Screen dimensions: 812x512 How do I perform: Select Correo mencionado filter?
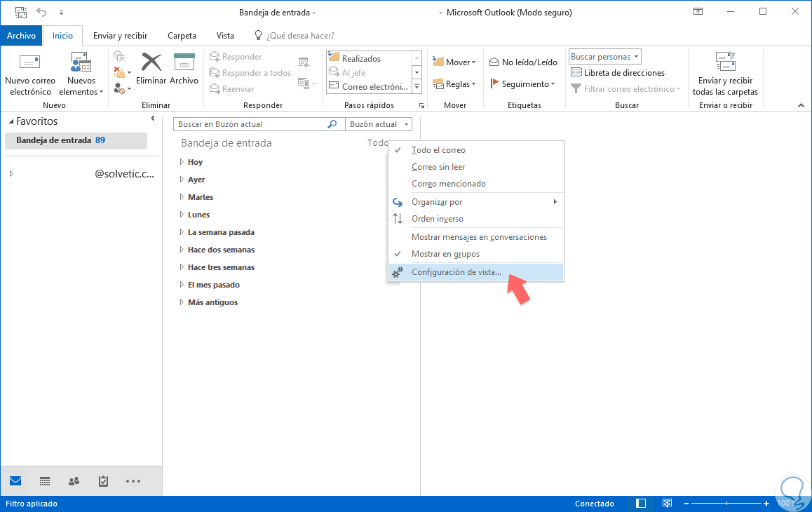476,184
